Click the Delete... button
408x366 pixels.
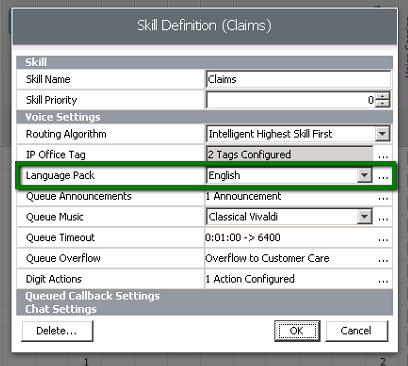click(57, 331)
